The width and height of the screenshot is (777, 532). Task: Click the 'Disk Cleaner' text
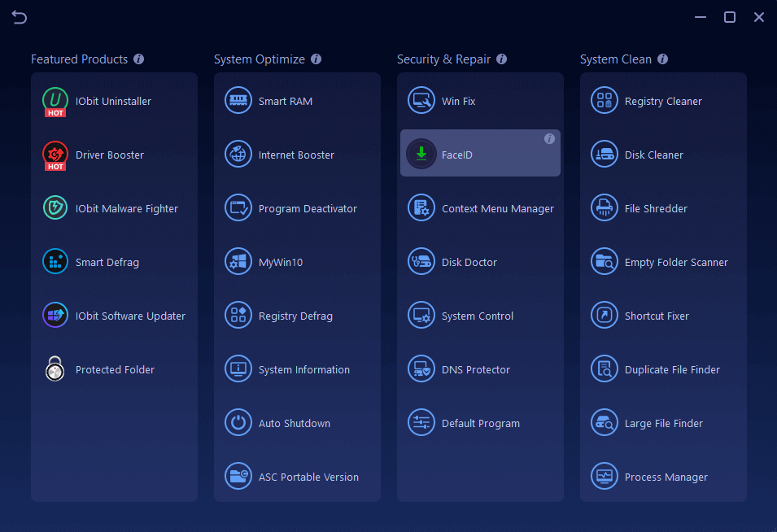click(x=653, y=155)
